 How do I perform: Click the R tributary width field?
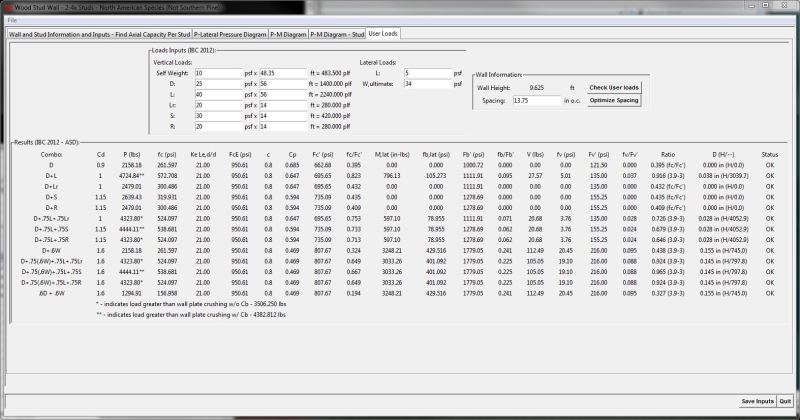pyautogui.click(x=283, y=127)
